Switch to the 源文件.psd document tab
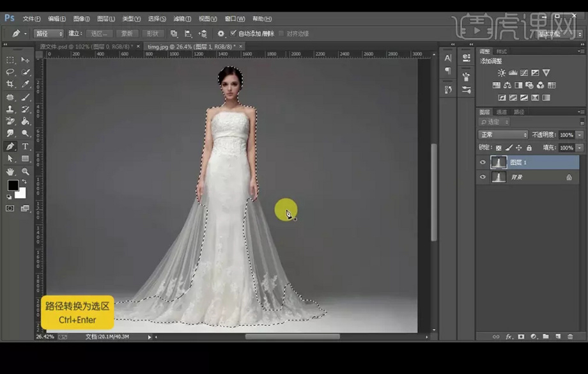588x374 pixels. (86, 47)
